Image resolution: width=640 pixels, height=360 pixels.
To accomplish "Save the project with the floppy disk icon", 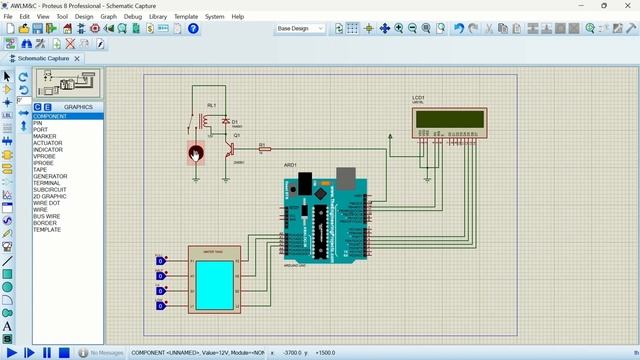I will click(x=38, y=29).
